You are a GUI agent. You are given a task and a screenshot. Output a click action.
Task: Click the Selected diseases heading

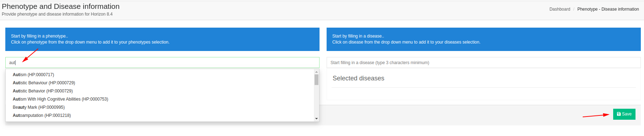tap(358, 78)
